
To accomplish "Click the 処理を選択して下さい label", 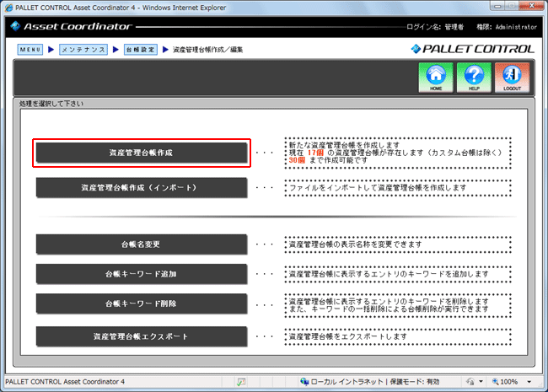I will (x=51, y=104).
